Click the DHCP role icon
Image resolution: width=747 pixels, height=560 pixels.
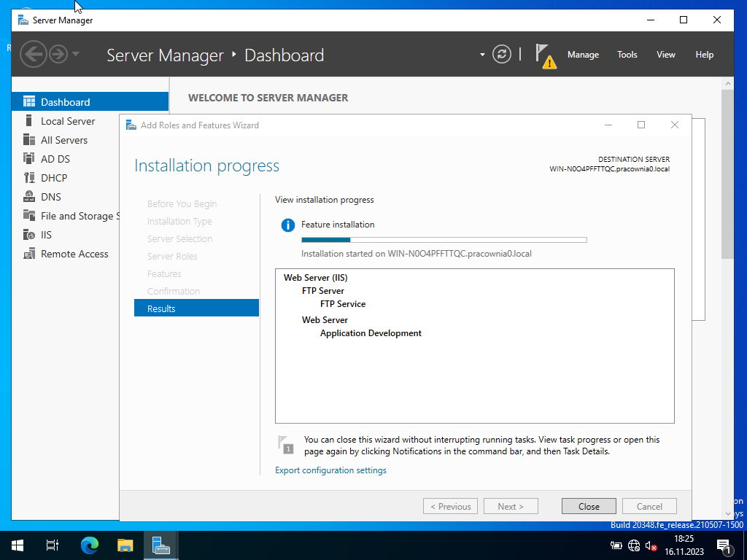29,178
